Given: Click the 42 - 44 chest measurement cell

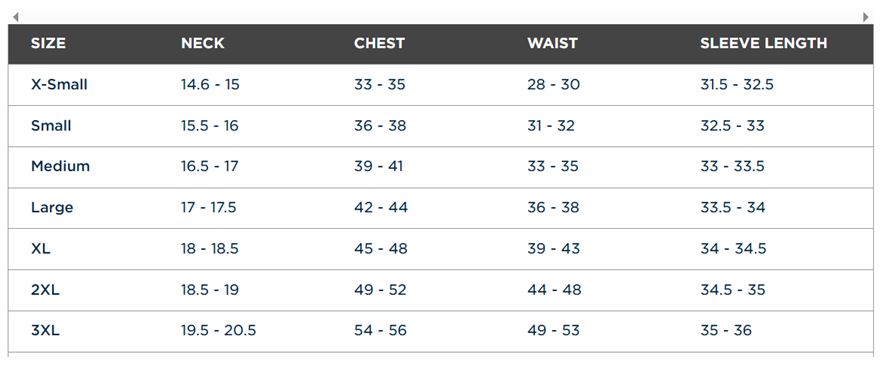Looking at the screenshot, I should [x=381, y=207].
